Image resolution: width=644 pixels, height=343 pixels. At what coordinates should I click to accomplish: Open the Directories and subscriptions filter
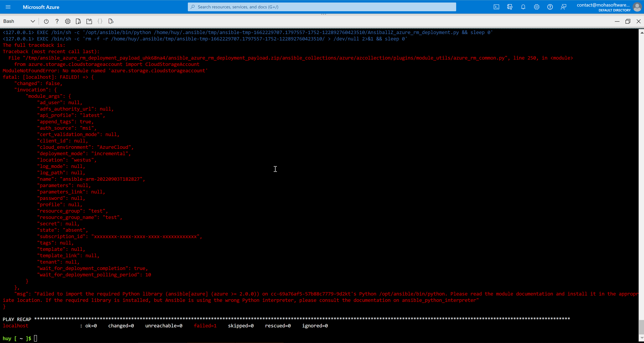click(510, 7)
